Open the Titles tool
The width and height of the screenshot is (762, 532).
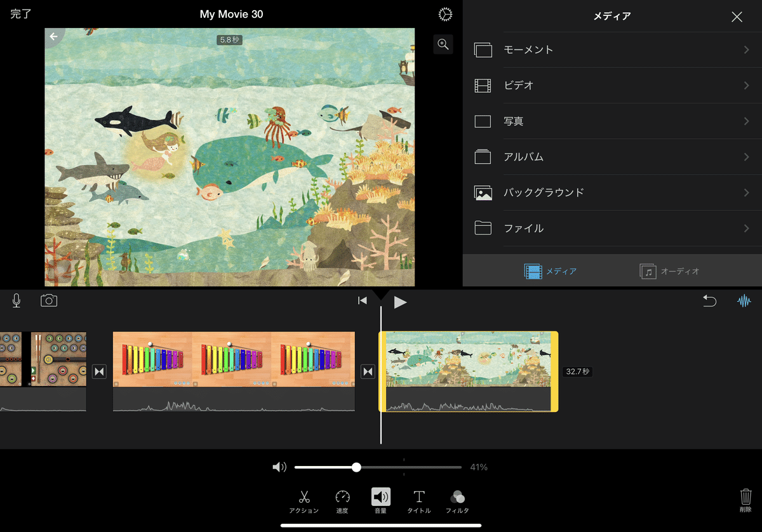[x=419, y=501]
